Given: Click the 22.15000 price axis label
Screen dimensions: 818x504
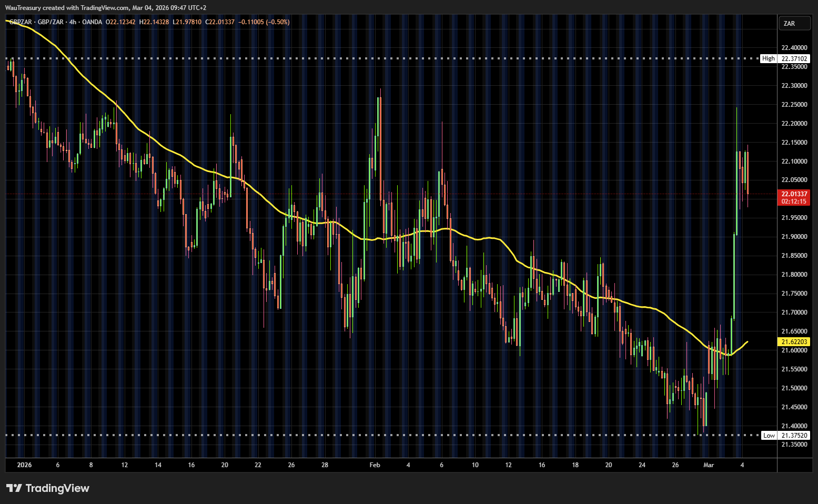Looking at the screenshot, I should pos(794,143).
